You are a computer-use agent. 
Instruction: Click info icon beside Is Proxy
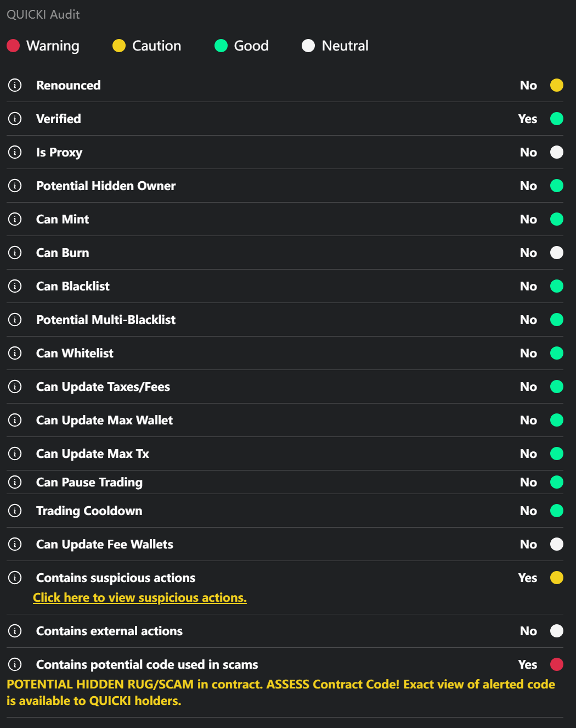[x=15, y=152]
